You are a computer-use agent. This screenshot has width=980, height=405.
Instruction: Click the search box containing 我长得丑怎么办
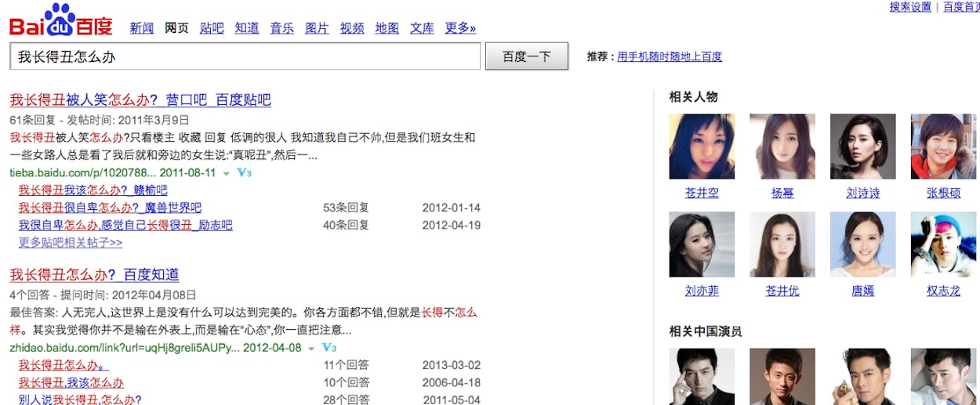click(x=245, y=56)
